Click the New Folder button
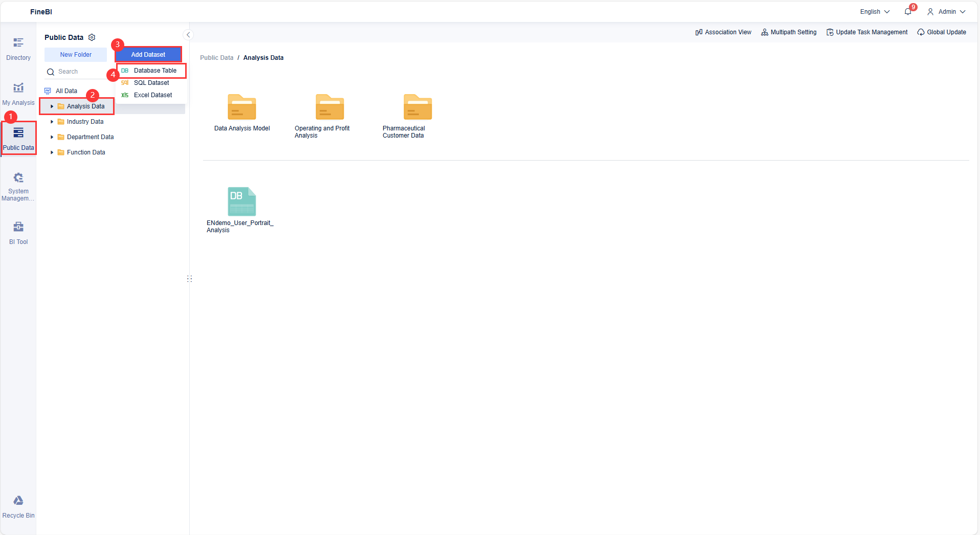 pos(75,54)
